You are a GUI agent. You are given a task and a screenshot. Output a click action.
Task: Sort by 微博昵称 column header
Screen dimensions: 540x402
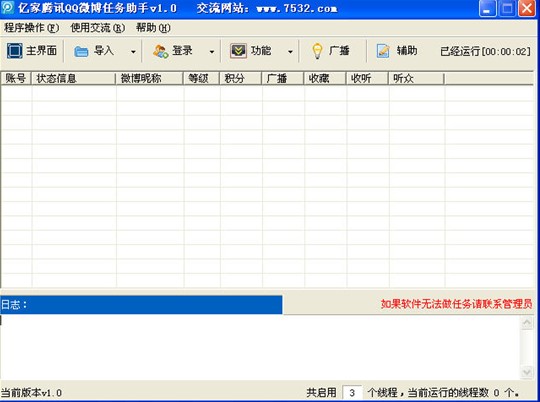[x=149, y=79]
